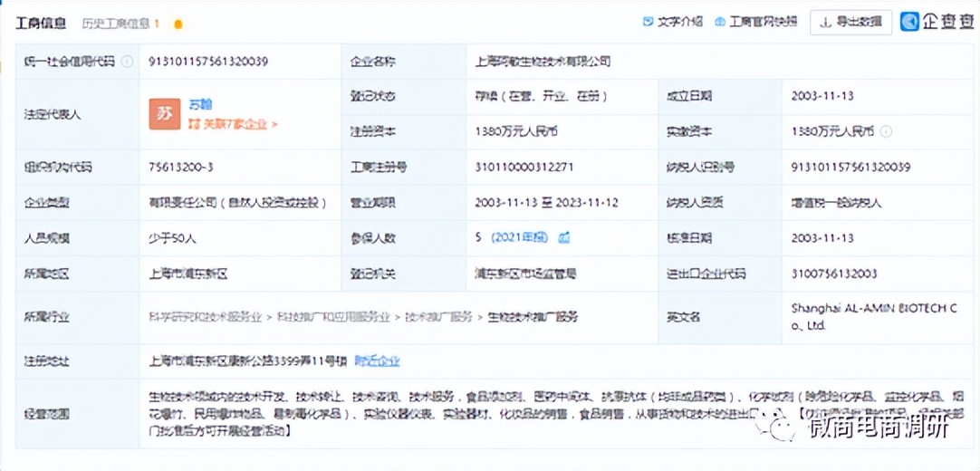Click the 文字介绍 document icon

point(648,22)
